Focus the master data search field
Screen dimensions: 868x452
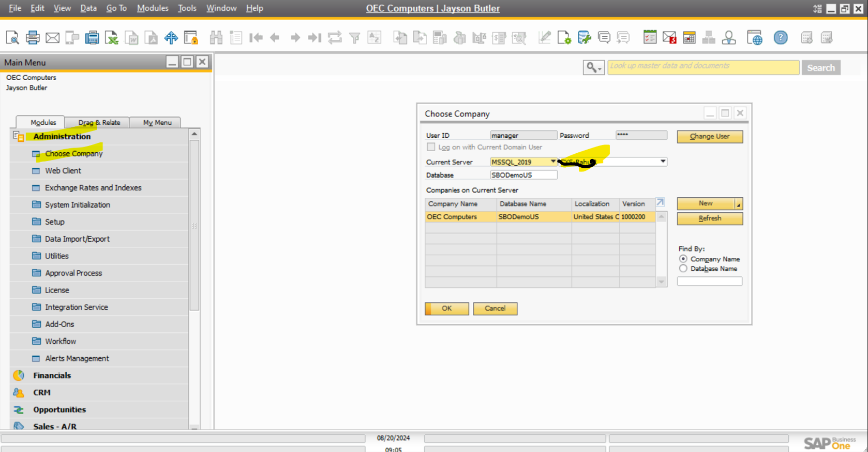tap(703, 67)
